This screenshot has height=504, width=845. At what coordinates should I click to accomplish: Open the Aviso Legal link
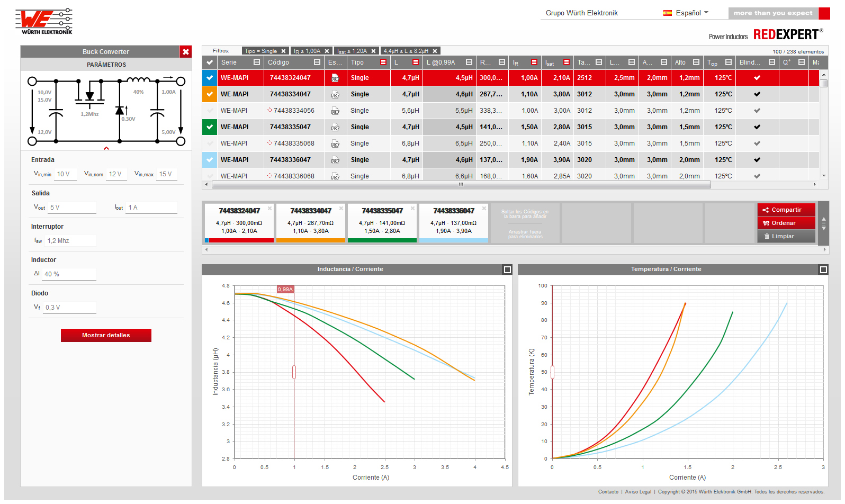pos(638,492)
